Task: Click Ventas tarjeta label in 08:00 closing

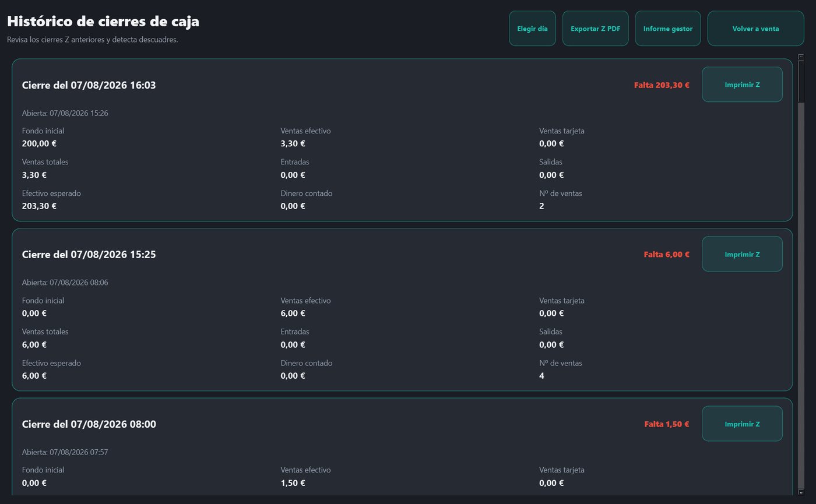Action: tap(562, 470)
